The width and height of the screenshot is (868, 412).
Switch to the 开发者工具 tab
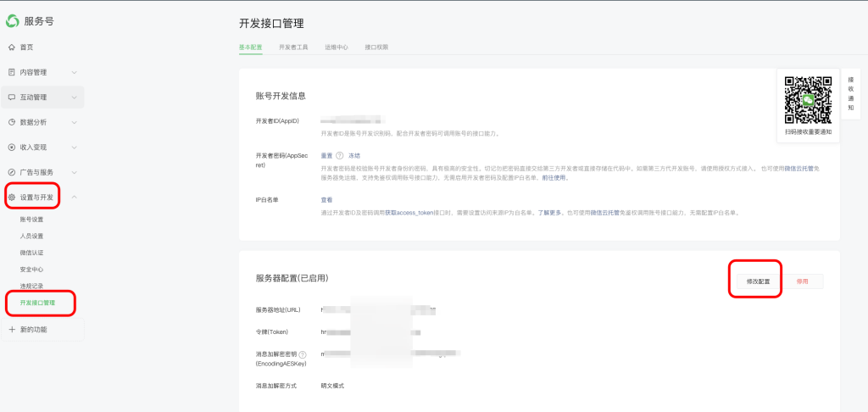coord(293,47)
